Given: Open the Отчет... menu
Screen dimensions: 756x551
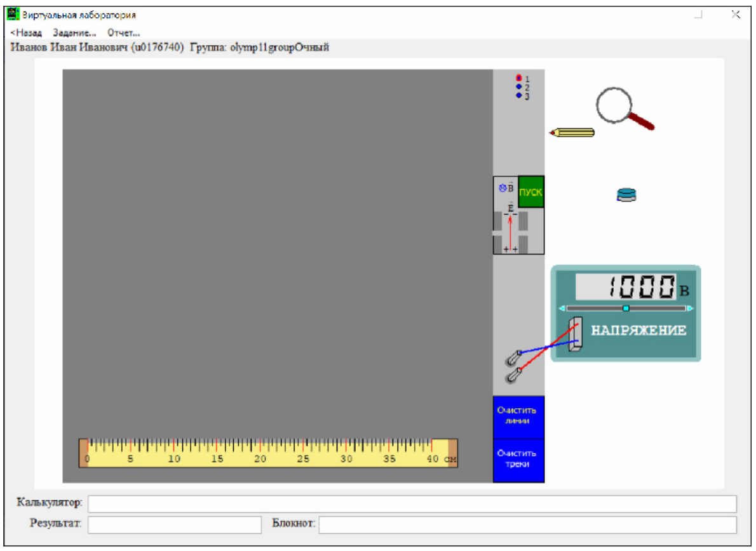Looking at the screenshot, I should pyautogui.click(x=123, y=33).
